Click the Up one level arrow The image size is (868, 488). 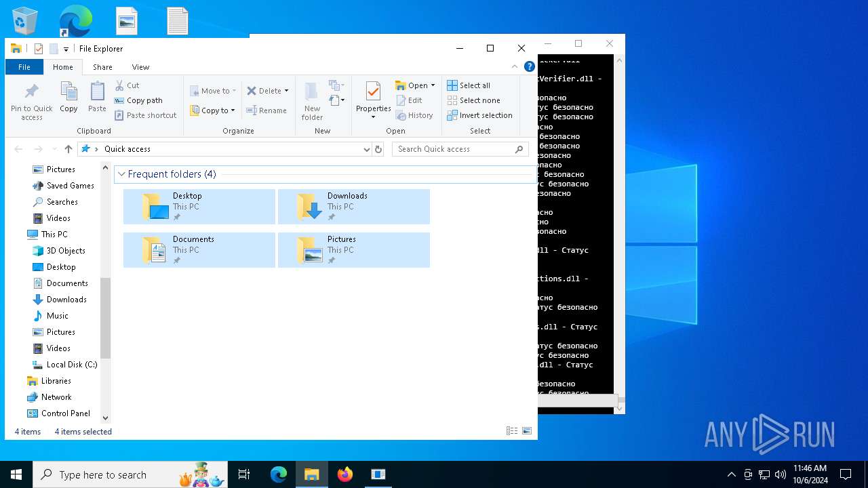pyautogui.click(x=68, y=149)
